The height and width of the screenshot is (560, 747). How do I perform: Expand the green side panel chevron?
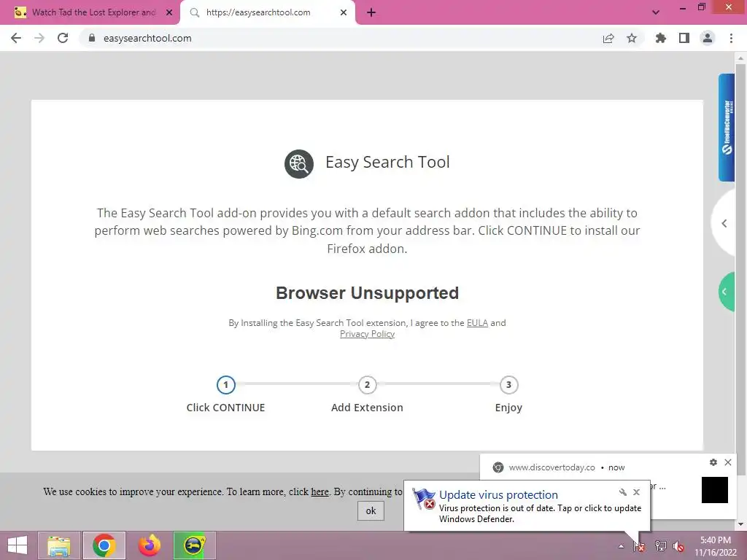click(x=726, y=292)
